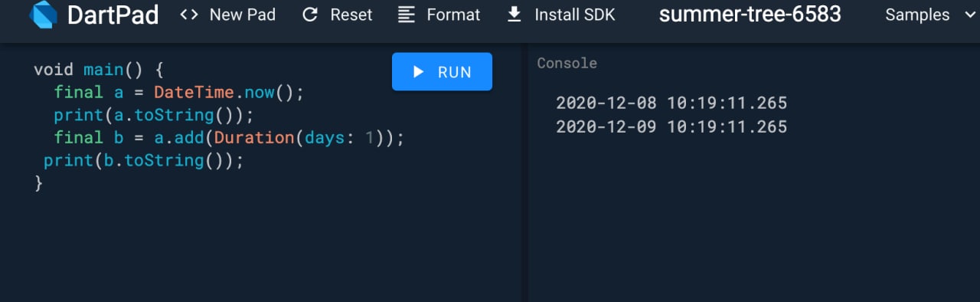Open a New Pad

[x=227, y=15]
